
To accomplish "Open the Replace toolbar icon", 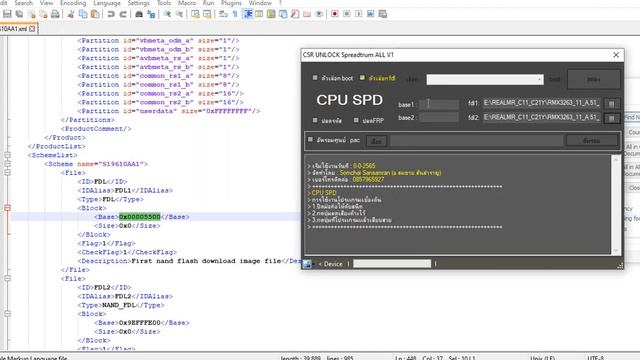I will click(x=151, y=14).
